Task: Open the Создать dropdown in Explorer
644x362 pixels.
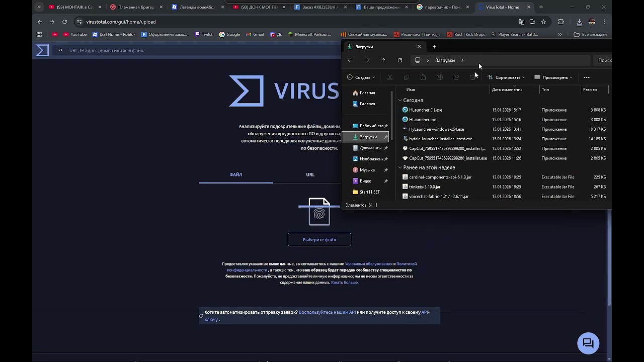Action: click(x=361, y=77)
